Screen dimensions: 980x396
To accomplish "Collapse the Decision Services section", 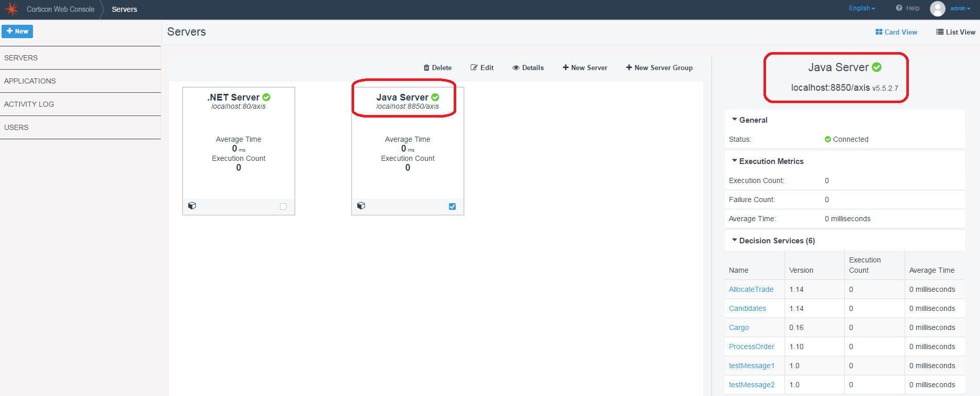I will pyautogui.click(x=773, y=241).
